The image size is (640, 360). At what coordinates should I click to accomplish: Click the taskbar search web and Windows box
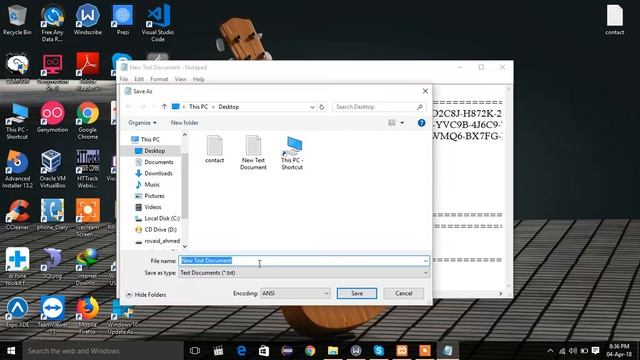(x=103, y=351)
